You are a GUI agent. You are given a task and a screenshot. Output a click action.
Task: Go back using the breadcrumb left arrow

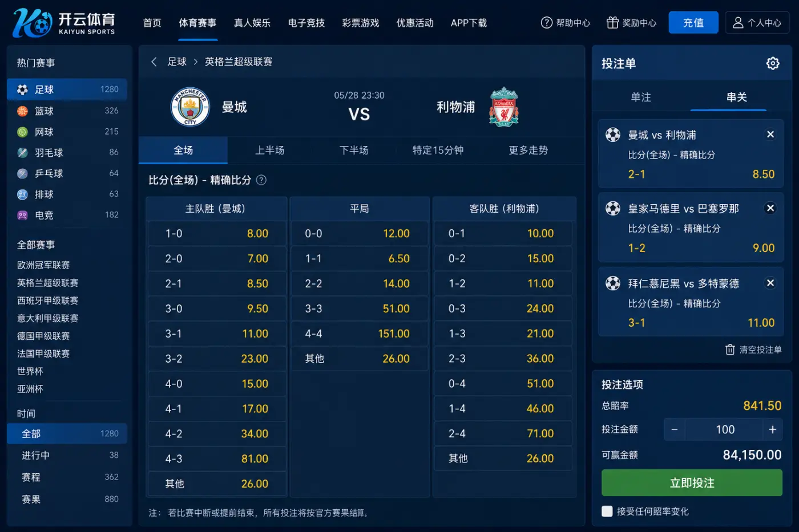point(154,62)
